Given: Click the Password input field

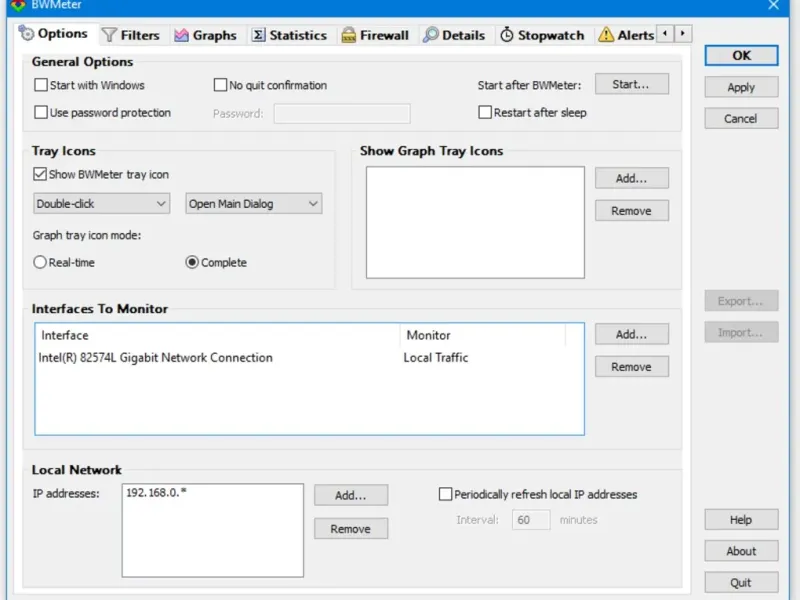Looking at the screenshot, I should (x=342, y=113).
